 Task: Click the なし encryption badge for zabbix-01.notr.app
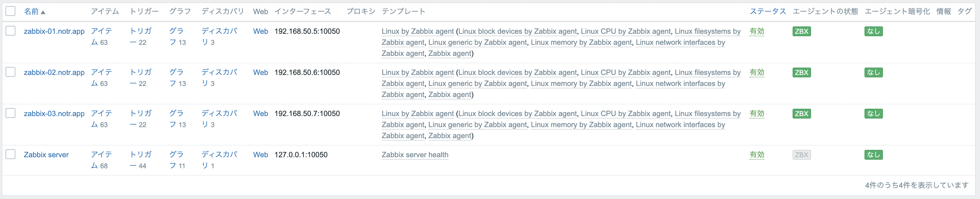pyautogui.click(x=873, y=31)
